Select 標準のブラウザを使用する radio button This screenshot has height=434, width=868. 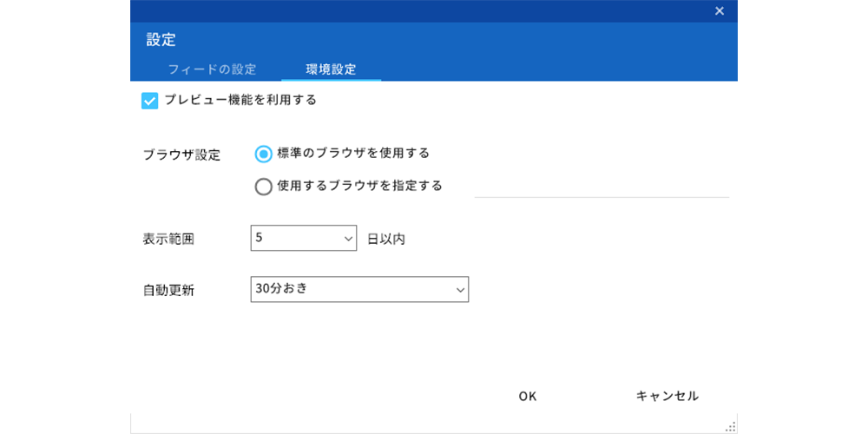(x=264, y=154)
